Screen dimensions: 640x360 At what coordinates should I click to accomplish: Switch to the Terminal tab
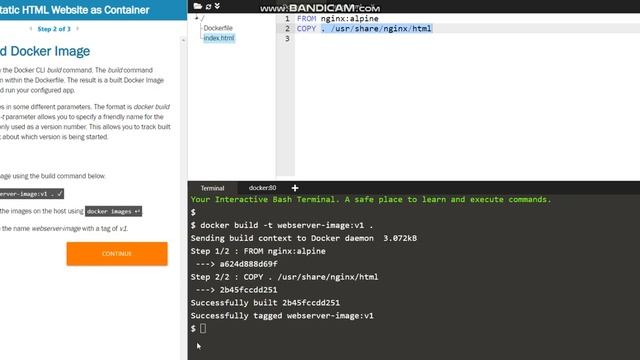point(212,188)
